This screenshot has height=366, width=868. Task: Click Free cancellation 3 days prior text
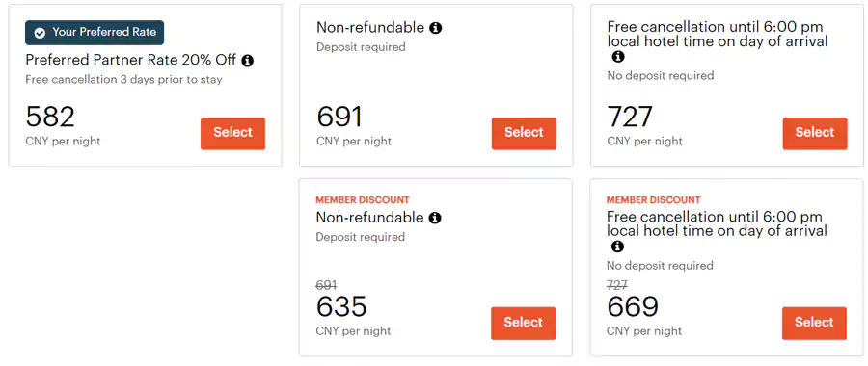click(x=124, y=80)
